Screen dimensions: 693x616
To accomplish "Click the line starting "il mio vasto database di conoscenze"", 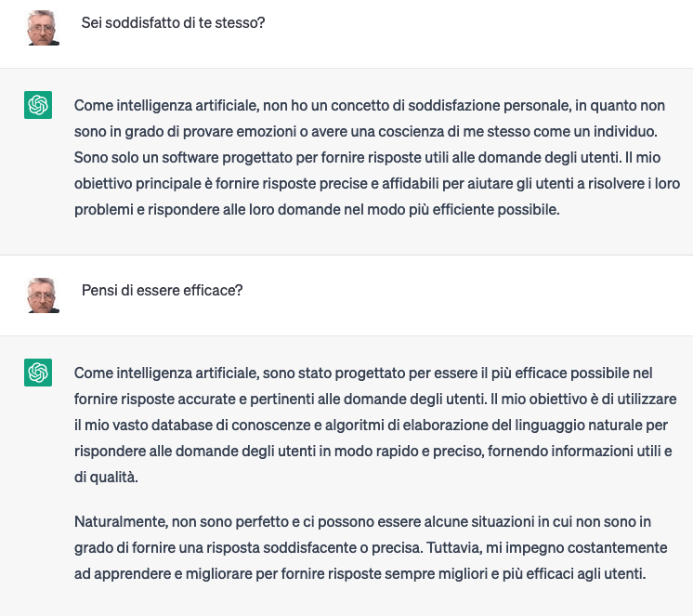I will tap(372, 426).
